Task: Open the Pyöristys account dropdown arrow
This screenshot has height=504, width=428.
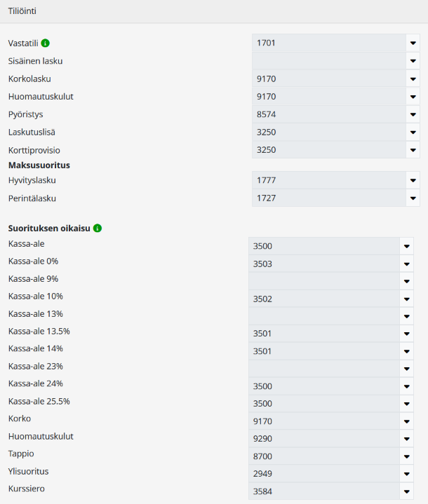Action: pos(413,114)
